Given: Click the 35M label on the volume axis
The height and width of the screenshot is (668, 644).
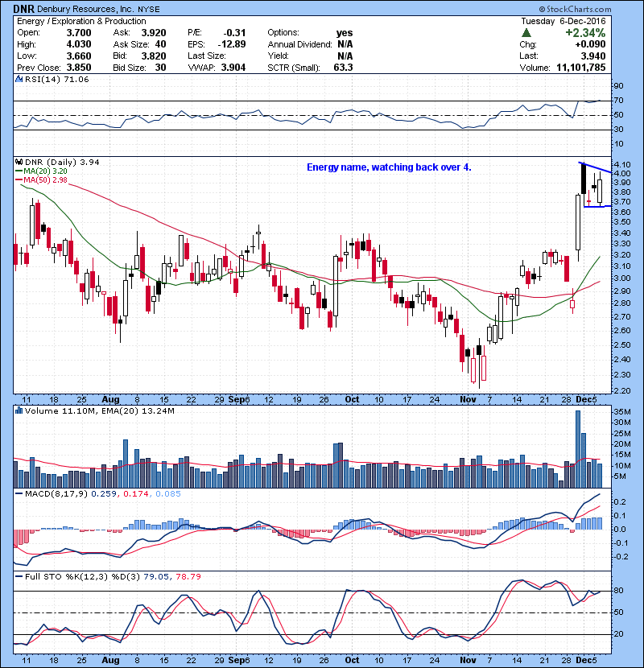Looking at the screenshot, I should coord(621,411).
